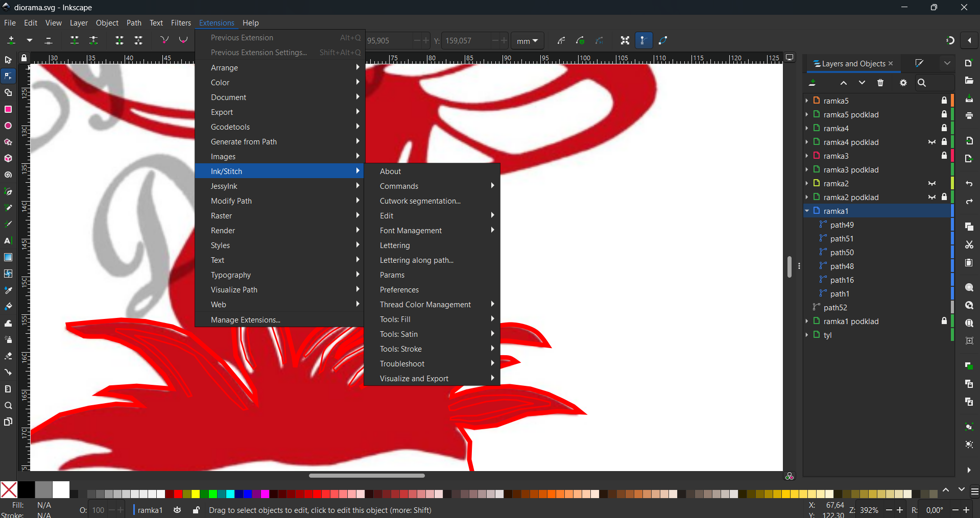
Task: Click the no-paint X swatch
Action: (x=9, y=490)
